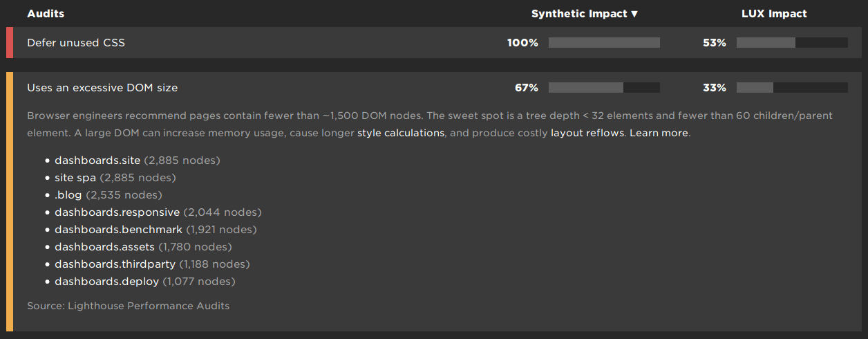Image resolution: width=868 pixels, height=339 pixels.
Task: Open the .blog page entry
Action: pyautogui.click(x=68, y=195)
